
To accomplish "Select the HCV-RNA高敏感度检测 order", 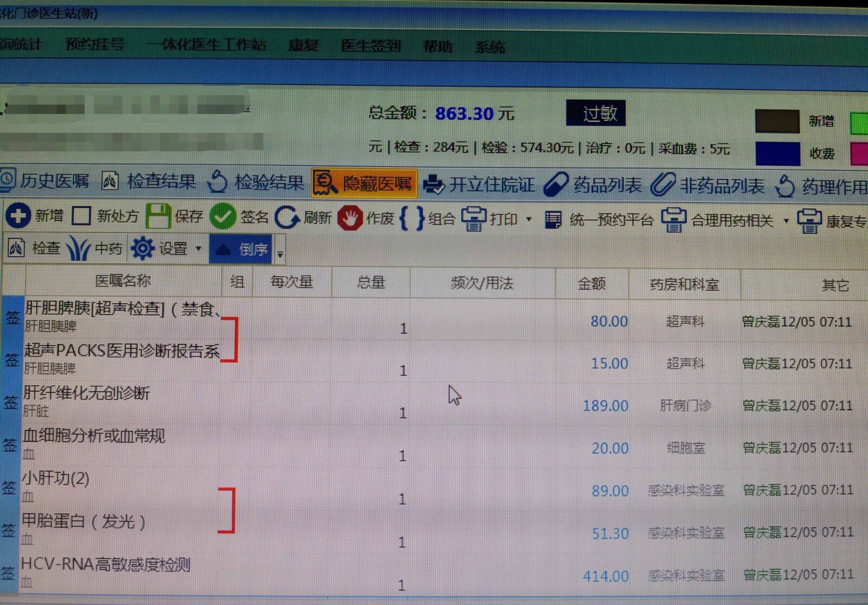I will coord(434,573).
